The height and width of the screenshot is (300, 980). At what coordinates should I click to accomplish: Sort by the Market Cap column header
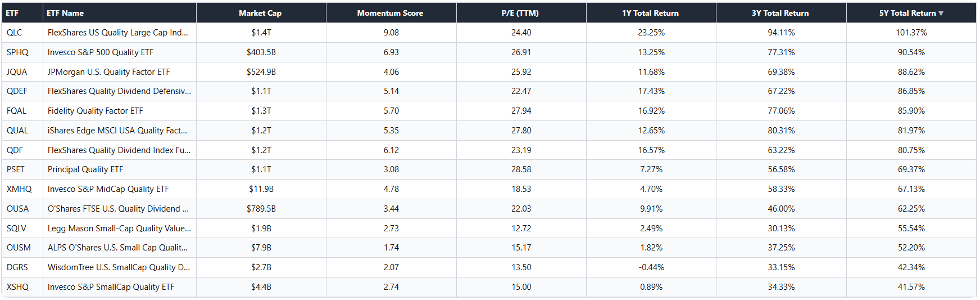[260, 13]
